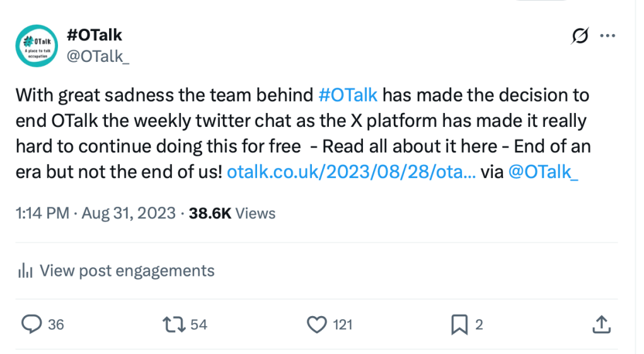The height and width of the screenshot is (354, 644).
Task: Click the 36 replies count
Action: click(56, 325)
